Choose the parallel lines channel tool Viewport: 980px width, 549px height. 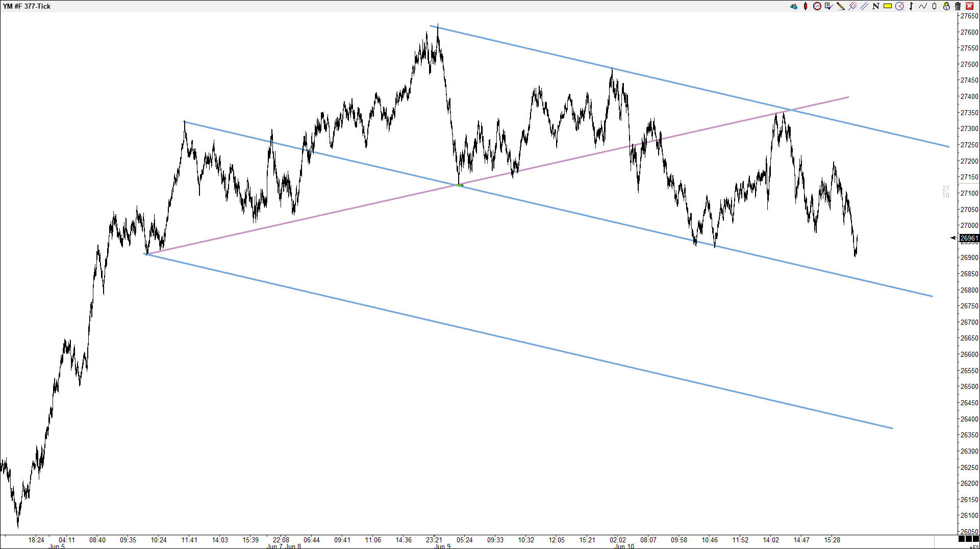(864, 6)
